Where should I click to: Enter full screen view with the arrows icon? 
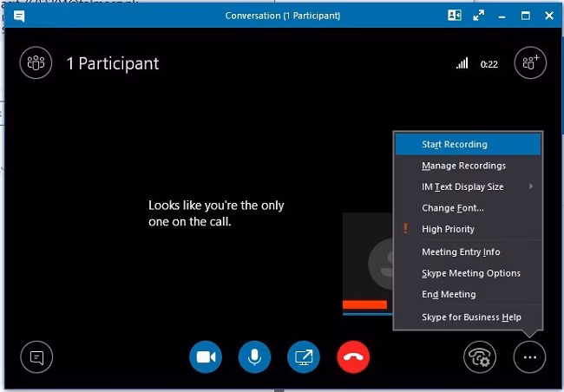[x=478, y=16]
